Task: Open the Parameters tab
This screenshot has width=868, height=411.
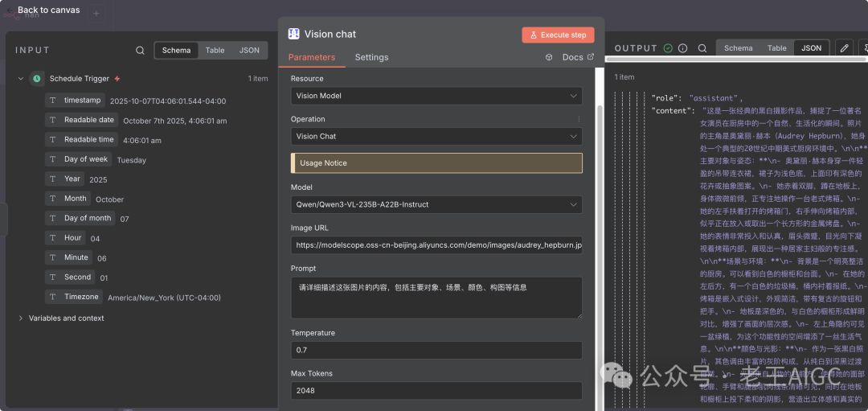Action: pyautogui.click(x=312, y=57)
